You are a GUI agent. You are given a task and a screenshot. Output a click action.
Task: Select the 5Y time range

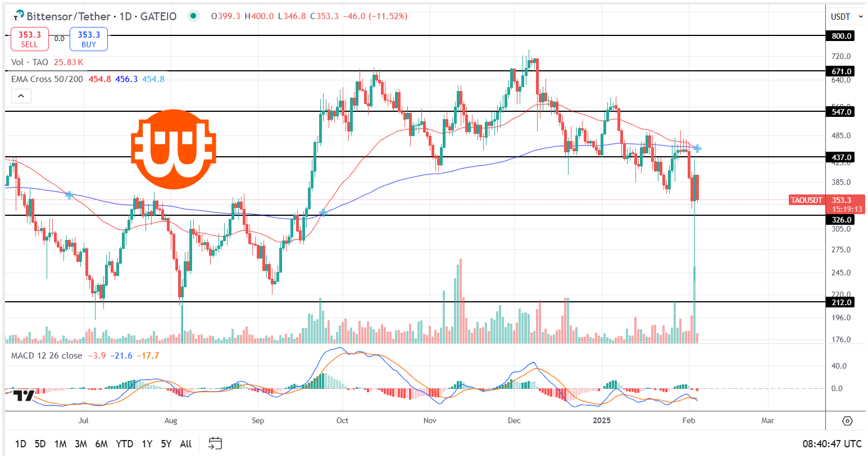click(x=166, y=444)
